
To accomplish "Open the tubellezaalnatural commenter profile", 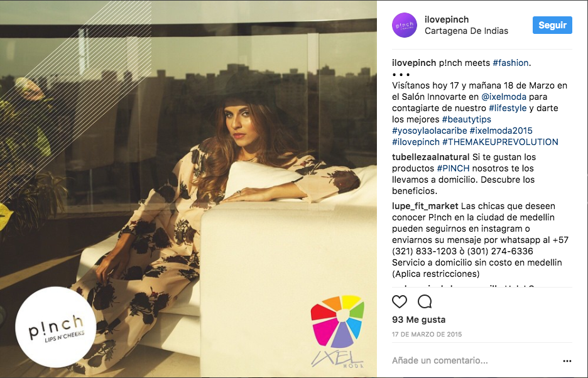I will [430, 157].
